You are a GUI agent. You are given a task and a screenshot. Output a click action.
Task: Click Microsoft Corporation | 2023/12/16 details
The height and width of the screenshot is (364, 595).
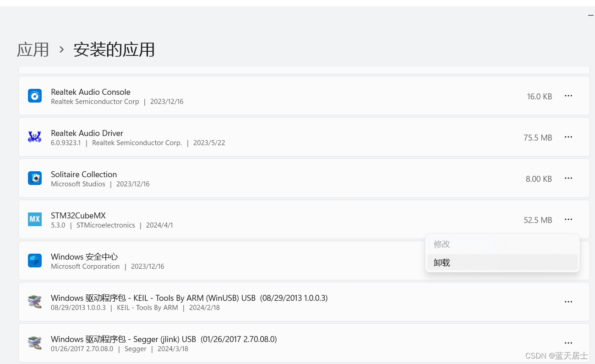pos(108,266)
